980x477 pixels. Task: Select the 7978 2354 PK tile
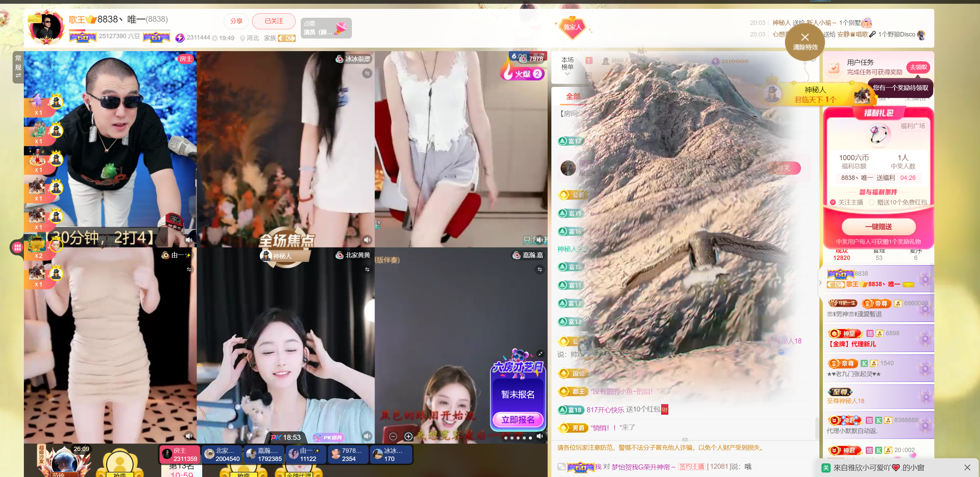348,455
